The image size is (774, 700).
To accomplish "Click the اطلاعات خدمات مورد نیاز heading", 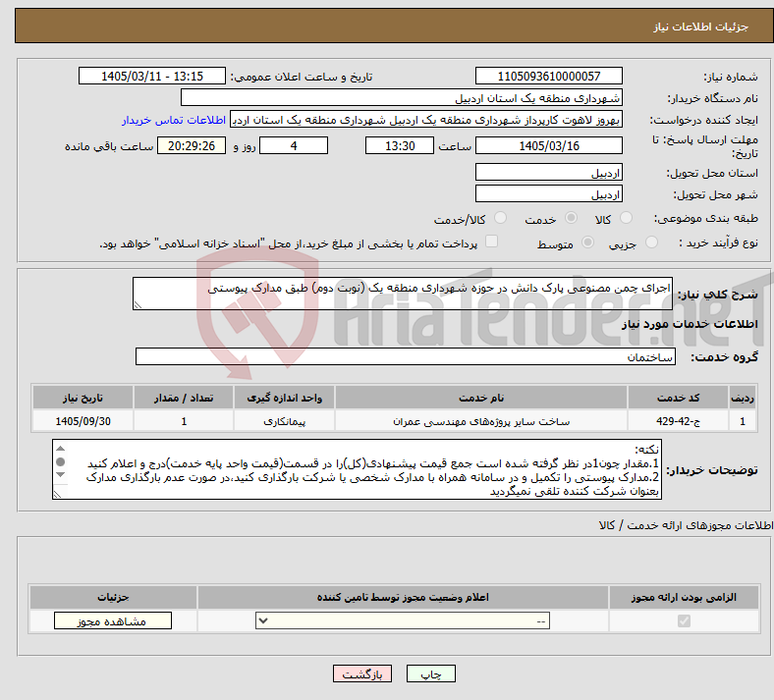I will tap(690, 324).
